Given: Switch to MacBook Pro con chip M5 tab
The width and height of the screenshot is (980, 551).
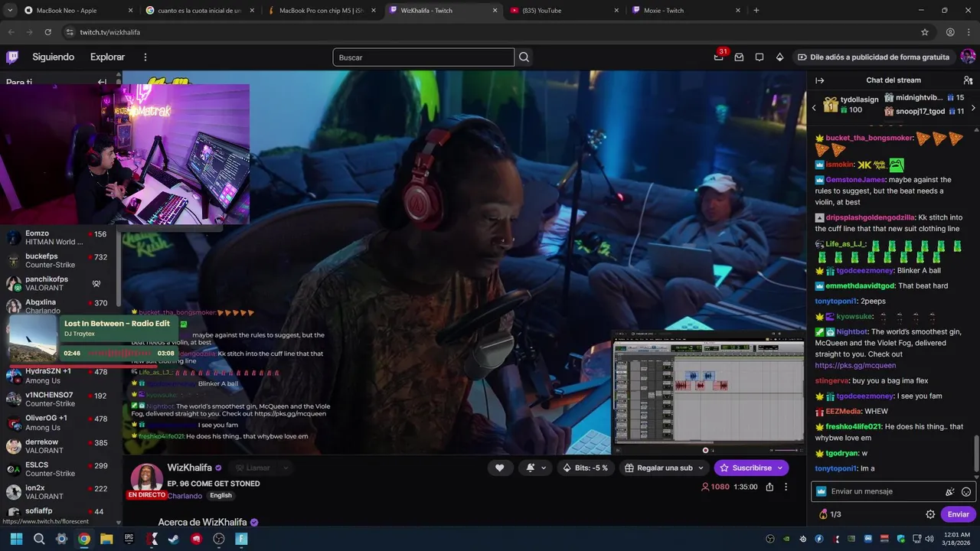Looking at the screenshot, I should pos(320,11).
